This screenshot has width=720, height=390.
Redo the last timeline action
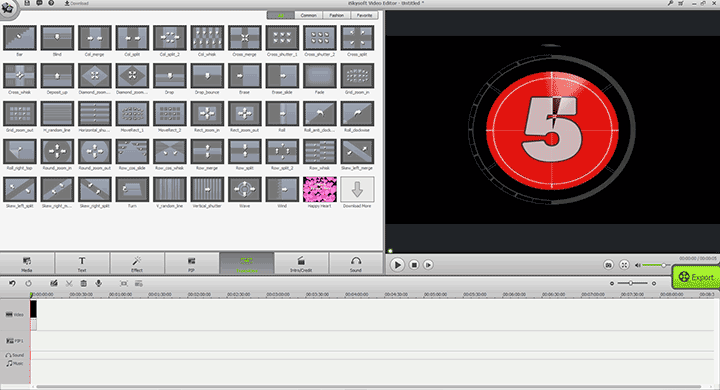[x=28, y=283]
